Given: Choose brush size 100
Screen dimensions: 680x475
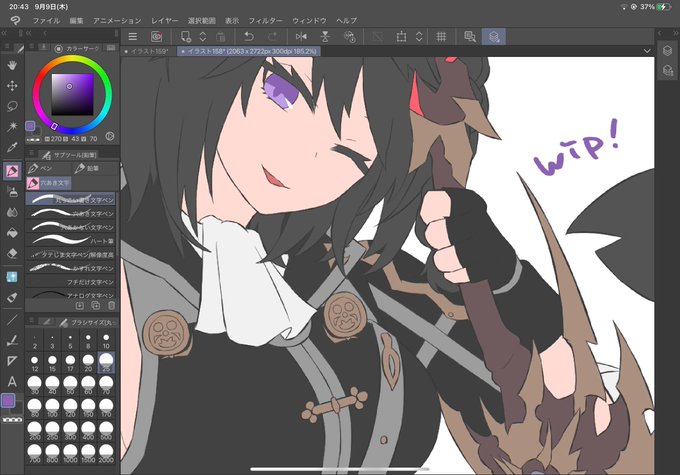Looking at the screenshot, I should [x=52, y=408].
